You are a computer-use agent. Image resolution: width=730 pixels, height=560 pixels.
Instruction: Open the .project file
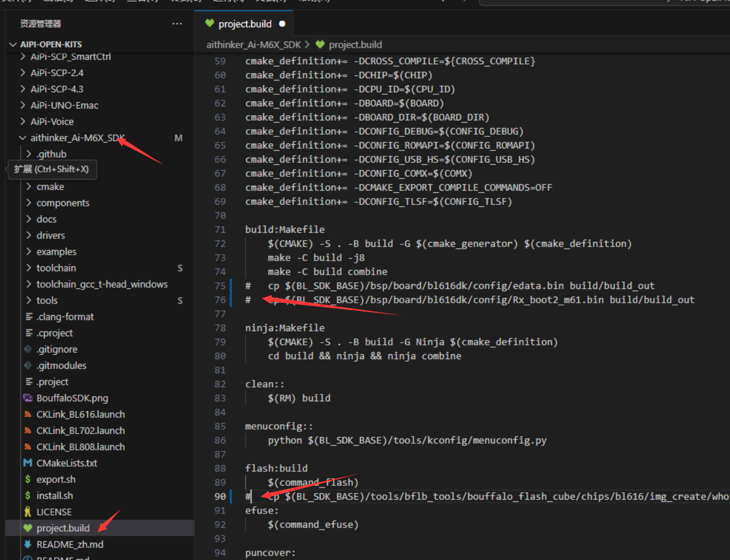point(52,382)
